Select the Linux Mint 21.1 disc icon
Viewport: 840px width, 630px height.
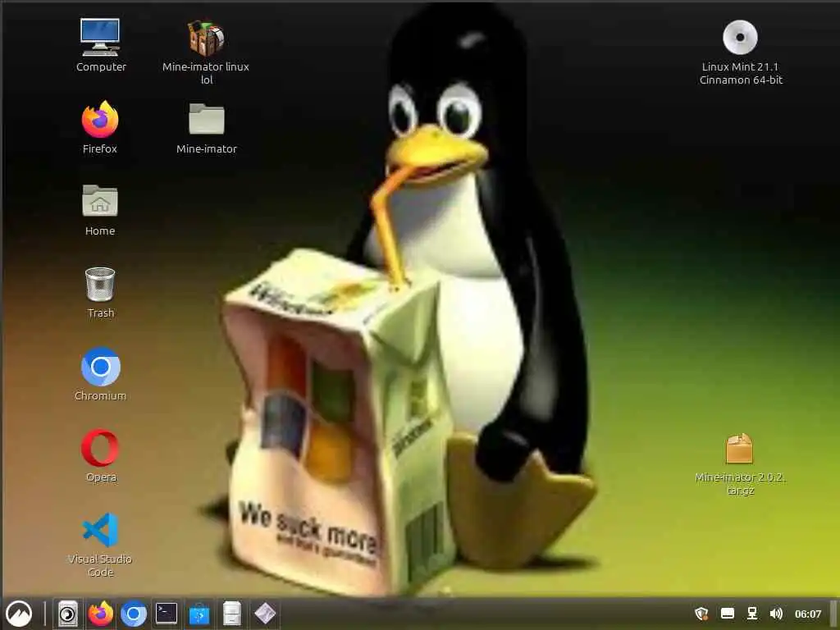pyautogui.click(x=740, y=37)
